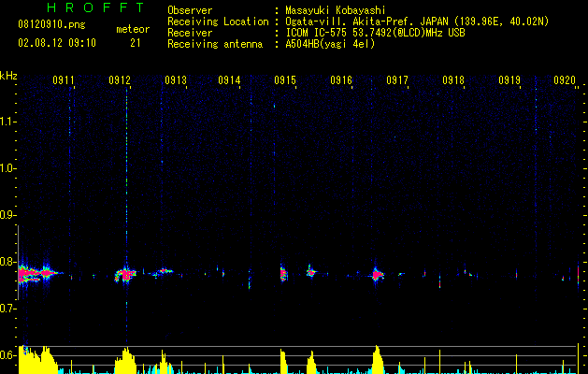Click the 0.6 kHz axis label
Screen dimensions: 588x374
tap(7, 355)
